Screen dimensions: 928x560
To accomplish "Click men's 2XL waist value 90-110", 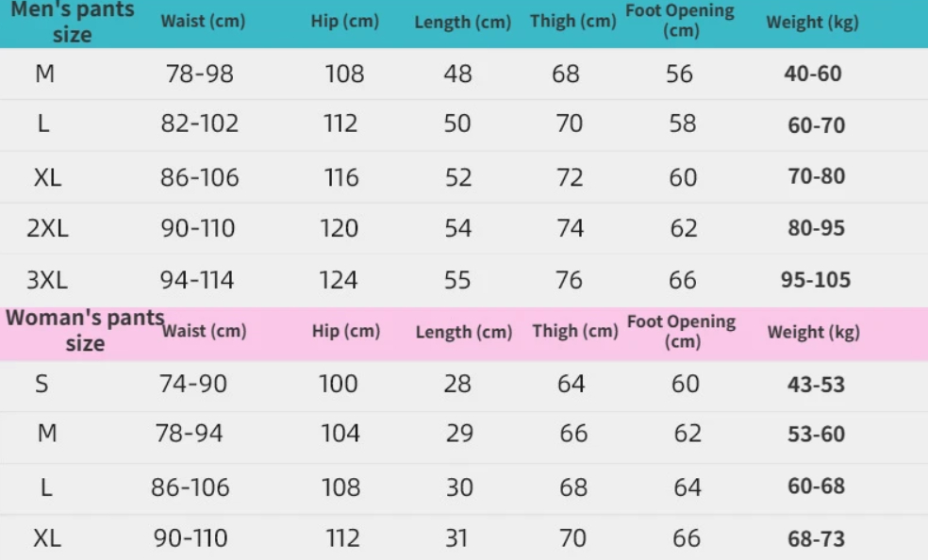I will (197, 229).
